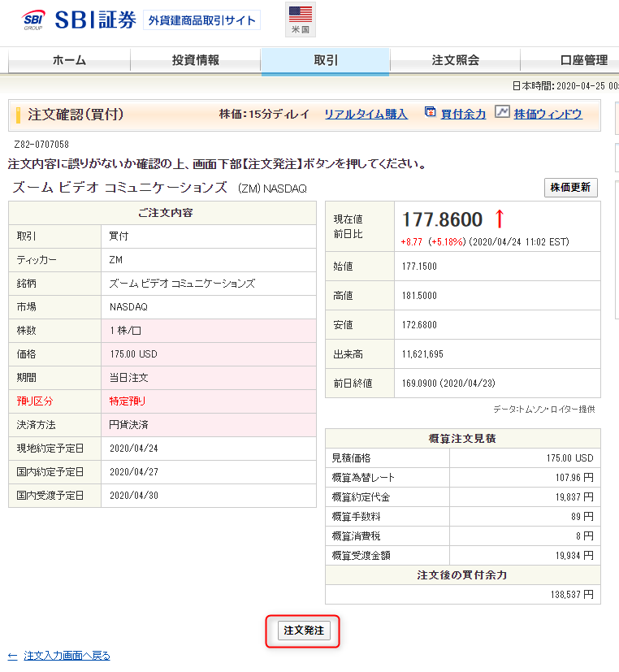
Task: Click the SBI証券 title text
Action: click(x=95, y=20)
